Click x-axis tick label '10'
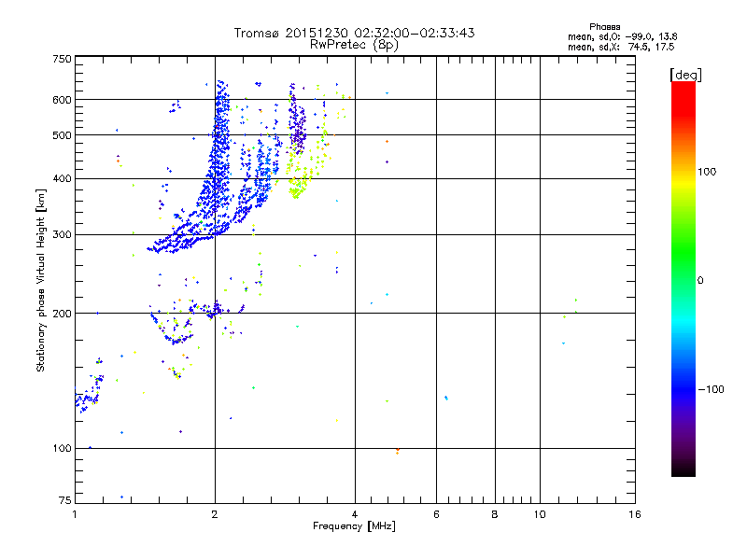 (x=540, y=514)
